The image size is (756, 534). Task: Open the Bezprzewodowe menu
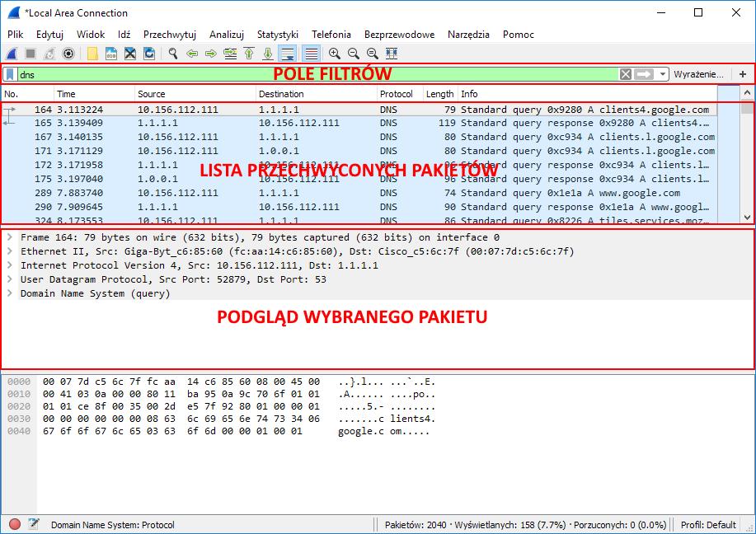coord(399,35)
